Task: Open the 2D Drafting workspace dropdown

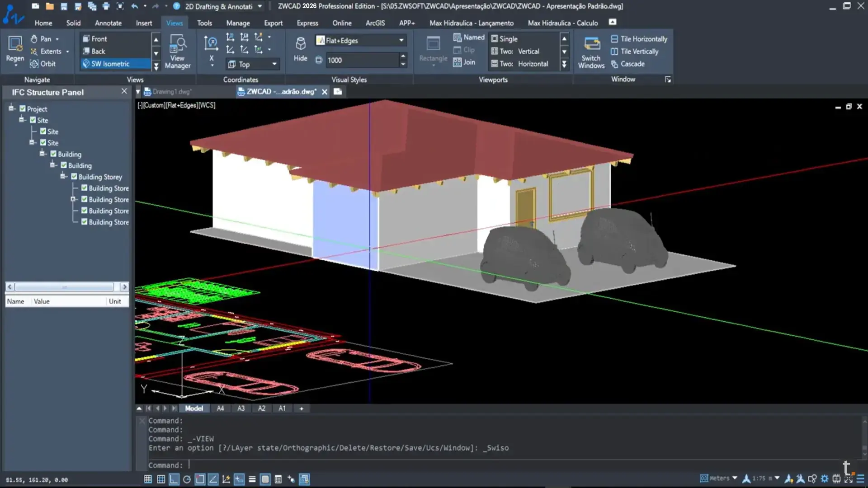Action: pos(259,6)
